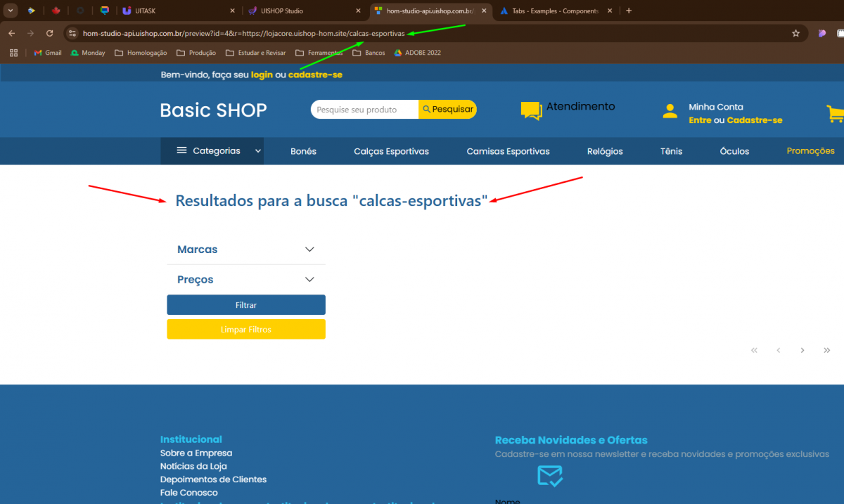Screen dimensions: 844x504
Task: Click the cadastre-se link in welcome bar
Action: [x=315, y=75]
